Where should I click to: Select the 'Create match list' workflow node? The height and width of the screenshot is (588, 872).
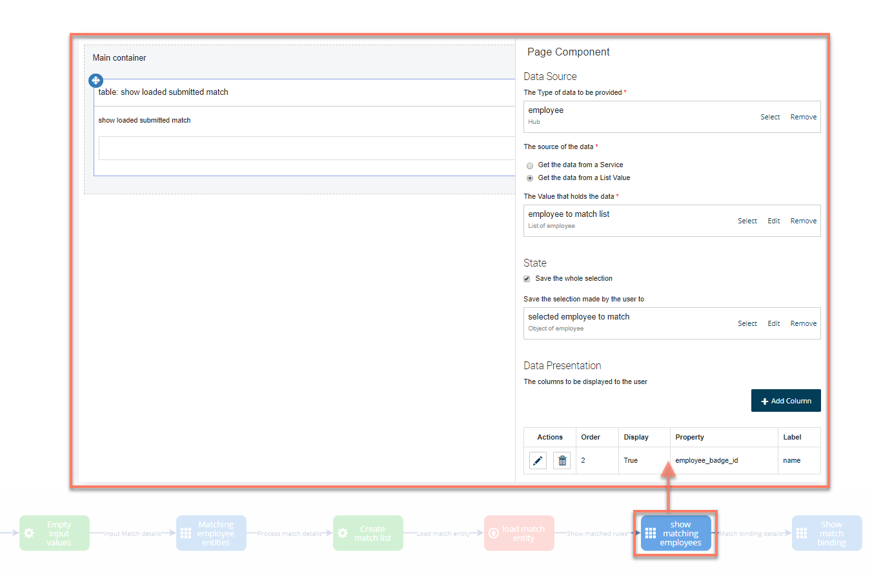pyautogui.click(x=368, y=533)
